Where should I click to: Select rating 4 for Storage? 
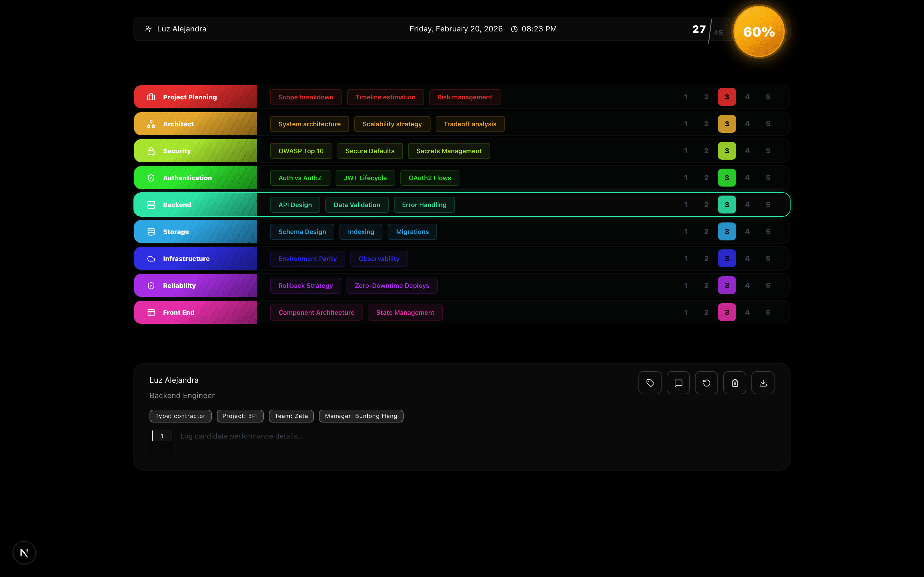coord(748,231)
